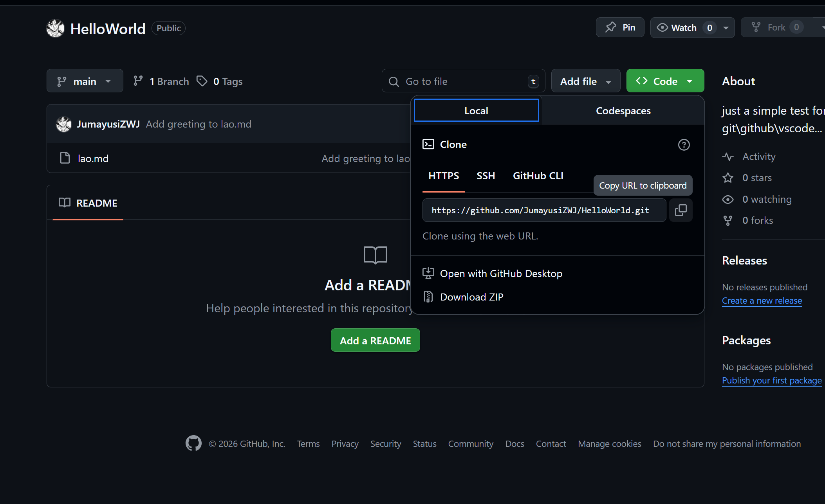
Task: Click the clone help question mark icon
Action: pyautogui.click(x=684, y=145)
